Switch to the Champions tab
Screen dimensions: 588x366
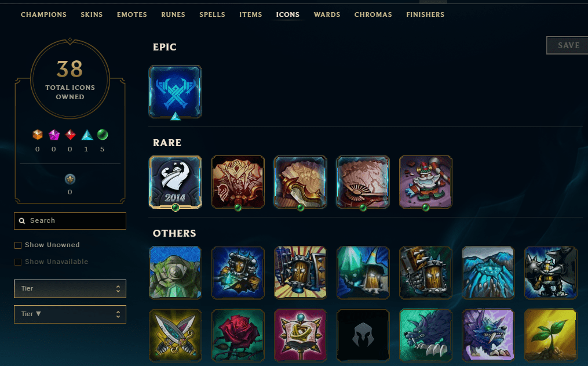[x=43, y=15]
